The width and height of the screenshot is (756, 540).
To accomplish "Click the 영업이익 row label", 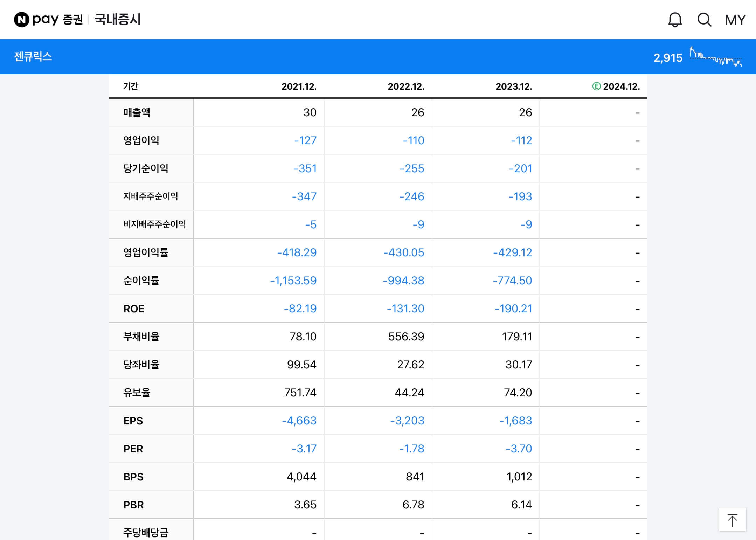I will point(141,140).
